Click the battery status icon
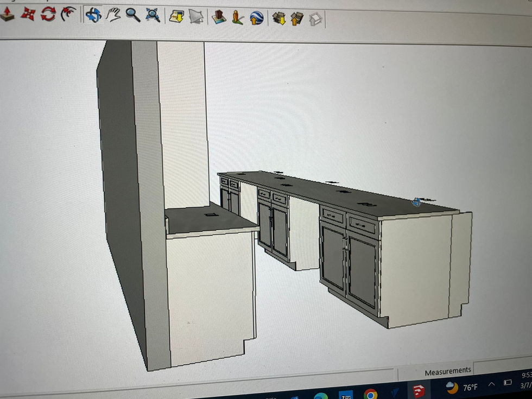Screen dimensions: 532x399 pos(508,383)
